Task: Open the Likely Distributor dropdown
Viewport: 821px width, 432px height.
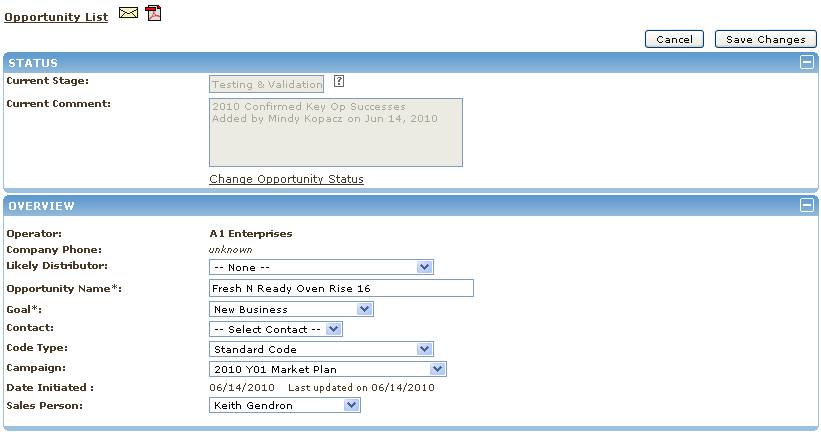Action: [x=321, y=267]
